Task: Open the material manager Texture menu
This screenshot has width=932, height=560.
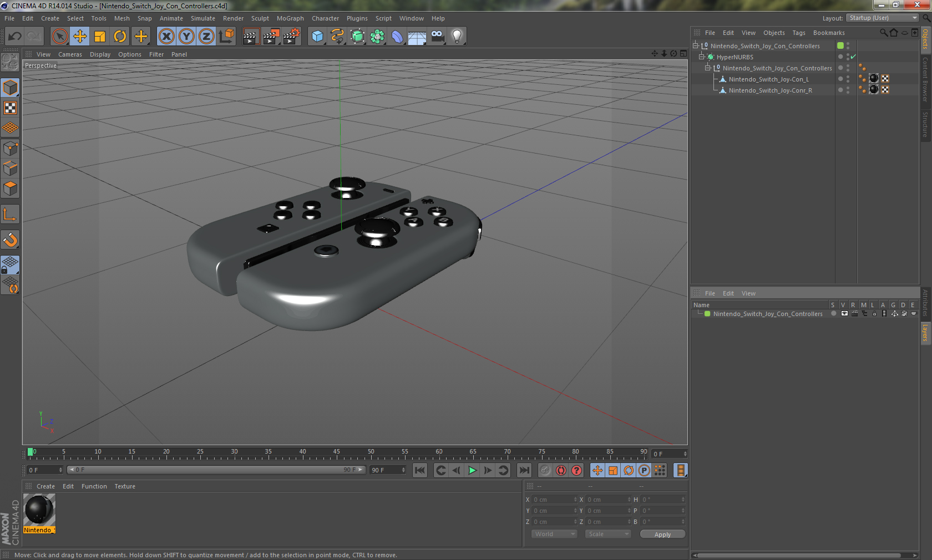Action: pyautogui.click(x=125, y=486)
